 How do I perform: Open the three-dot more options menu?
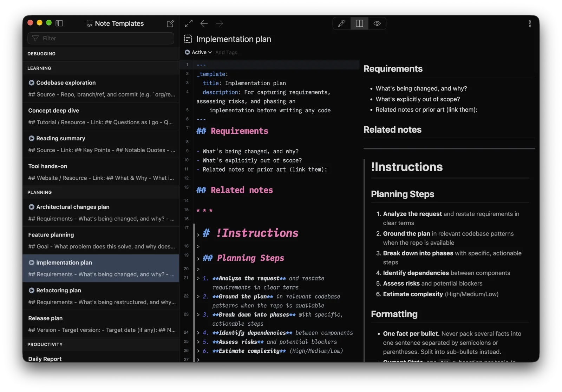[530, 24]
